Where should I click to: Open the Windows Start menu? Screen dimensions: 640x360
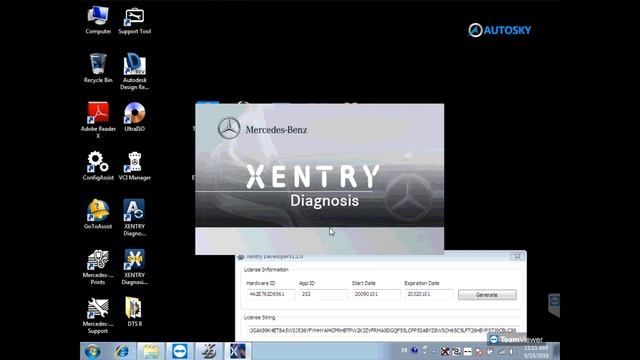[x=93, y=351]
